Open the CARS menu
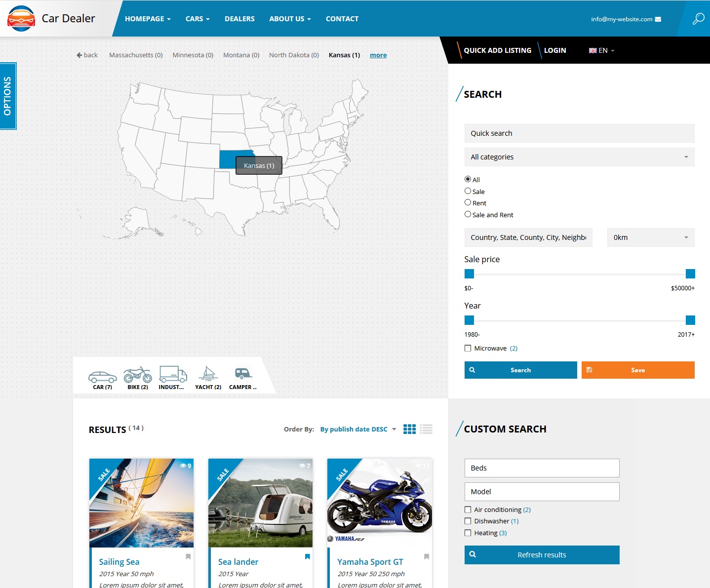 point(197,19)
